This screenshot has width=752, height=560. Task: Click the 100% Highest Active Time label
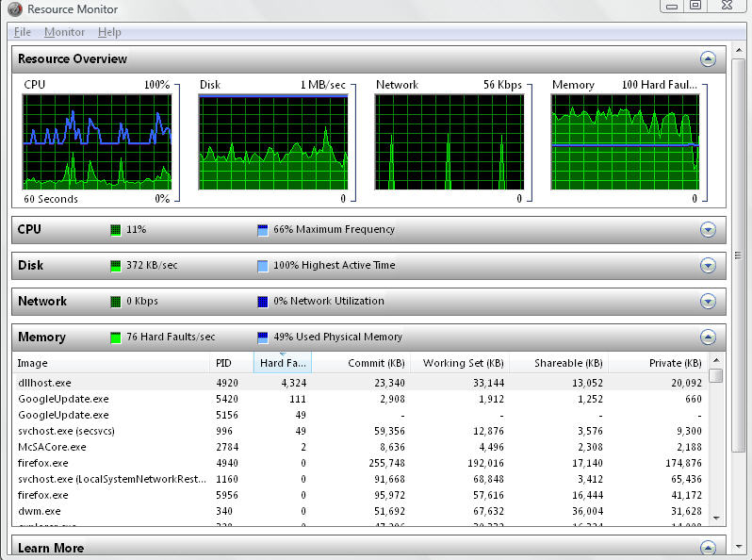(x=335, y=265)
